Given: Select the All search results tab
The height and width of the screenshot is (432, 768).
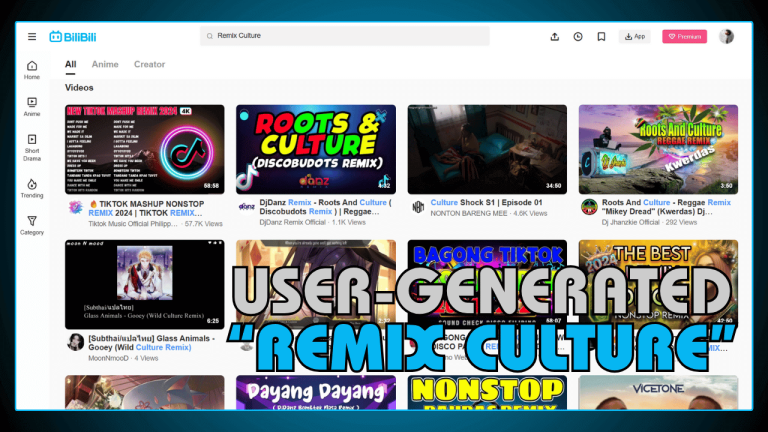Looking at the screenshot, I should pos(71,64).
